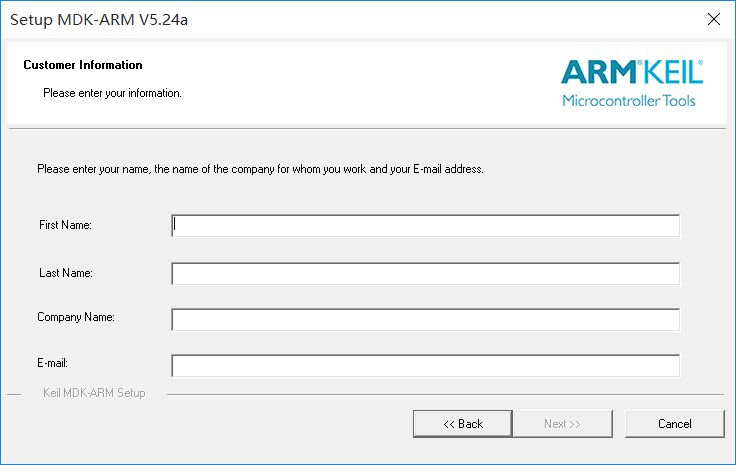Click the 'Setup MDK-ARM V5.24a' title text
The height and width of the screenshot is (465, 736).
(99, 20)
